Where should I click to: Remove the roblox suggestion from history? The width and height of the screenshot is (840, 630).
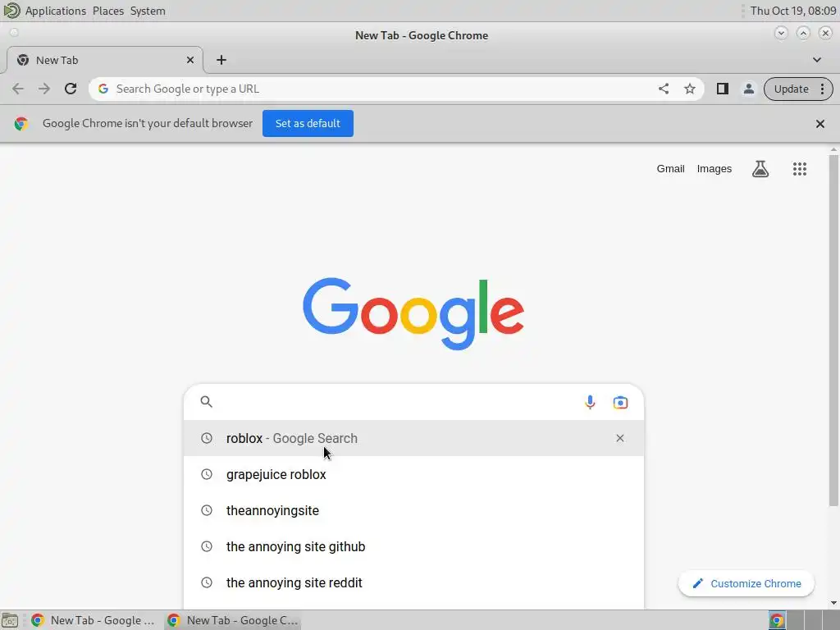(x=620, y=438)
